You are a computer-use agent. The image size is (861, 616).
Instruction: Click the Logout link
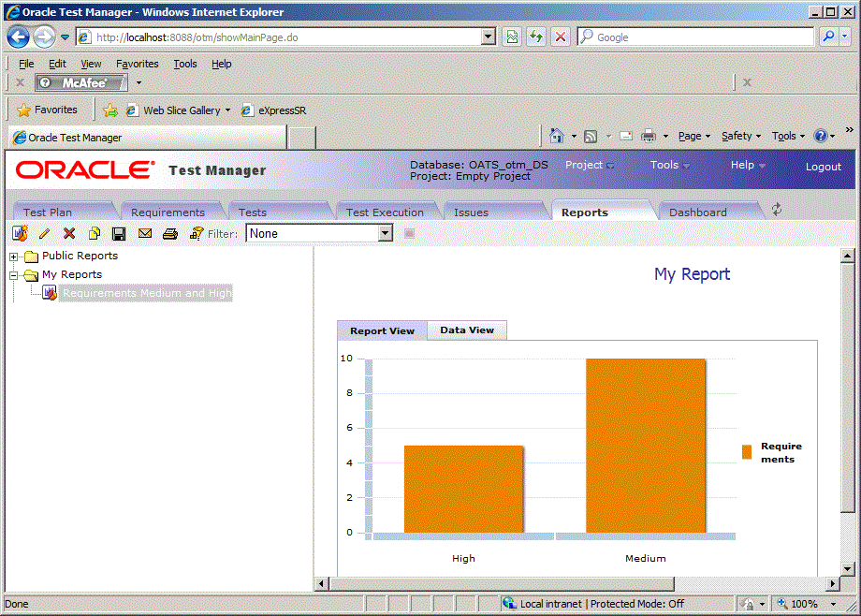[x=824, y=167]
